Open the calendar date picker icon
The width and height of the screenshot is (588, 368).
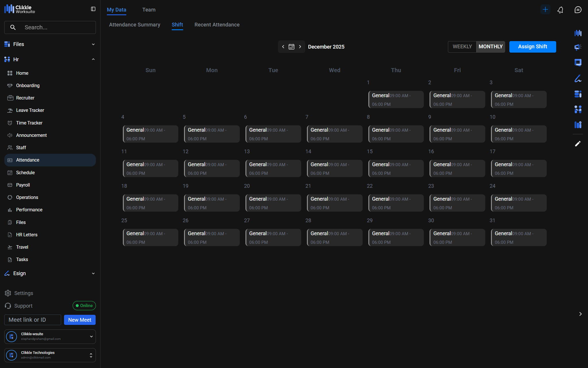tap(291, 47)
